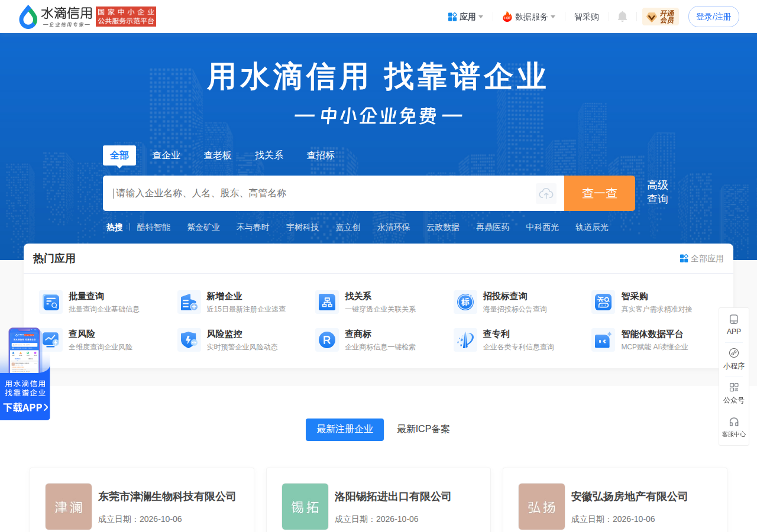
Task: Click the 登录/注册 button
Action: tap(714, 17)
